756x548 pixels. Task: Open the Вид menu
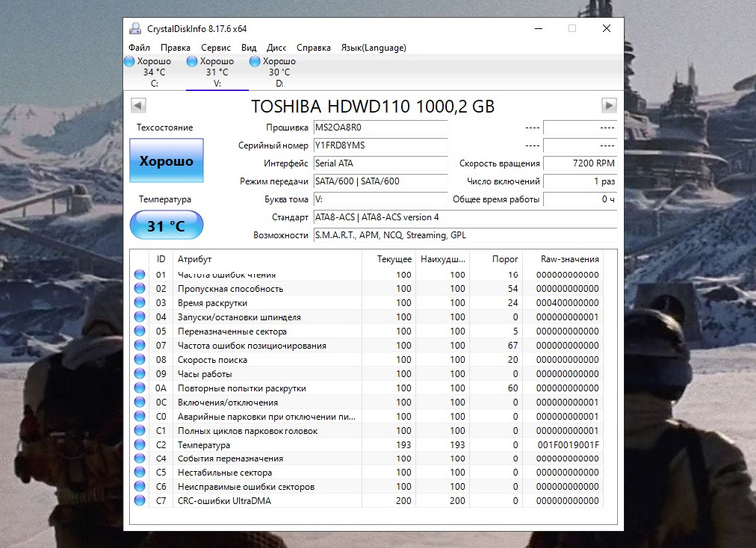249,47
